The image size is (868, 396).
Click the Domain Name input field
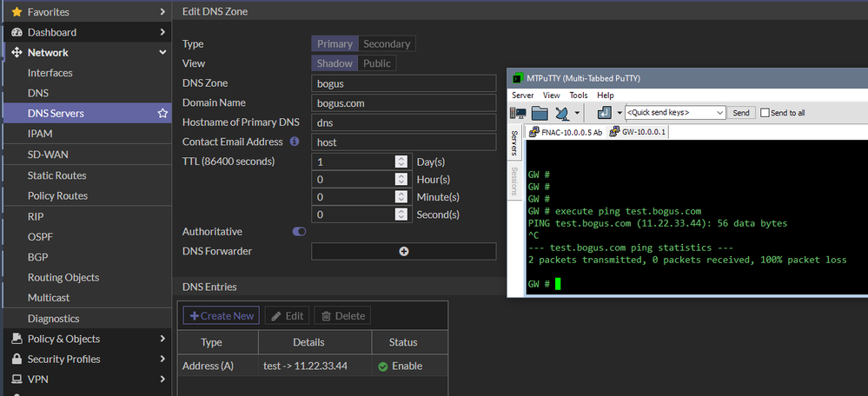coord(403,102)
